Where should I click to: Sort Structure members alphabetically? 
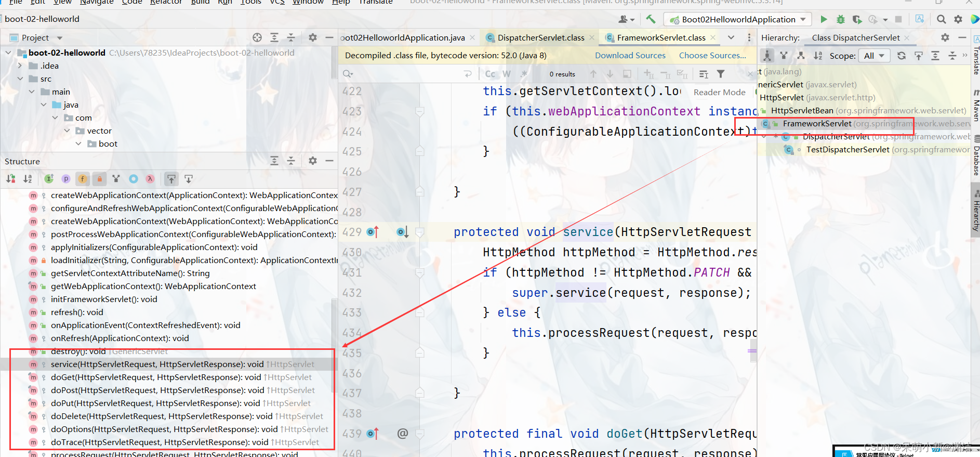tap(28, 179)
